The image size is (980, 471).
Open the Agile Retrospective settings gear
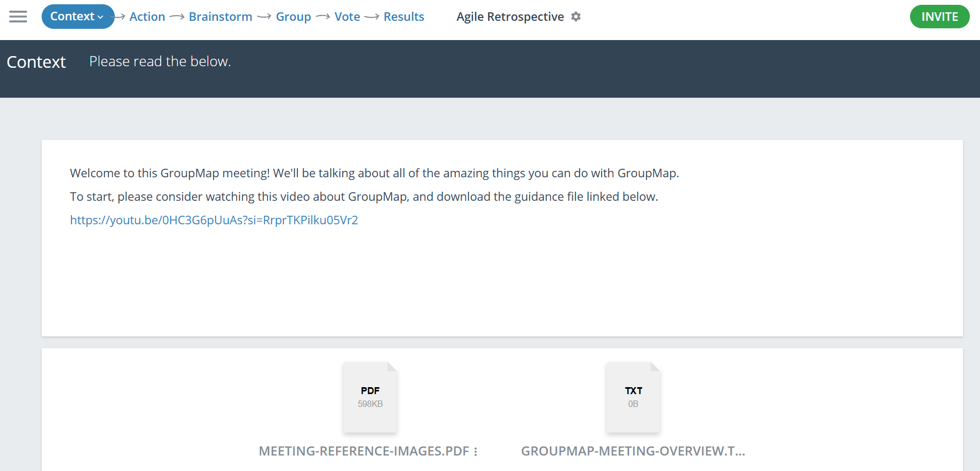[576, 17]
